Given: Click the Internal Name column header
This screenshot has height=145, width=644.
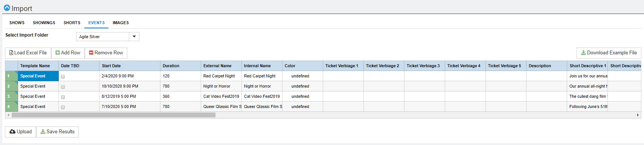Looking at the screenshot, I should click(x=262, y=66).
